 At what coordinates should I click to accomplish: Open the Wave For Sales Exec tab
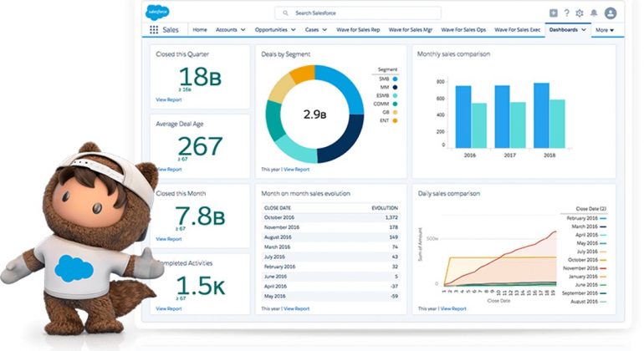tap(517, 29)
